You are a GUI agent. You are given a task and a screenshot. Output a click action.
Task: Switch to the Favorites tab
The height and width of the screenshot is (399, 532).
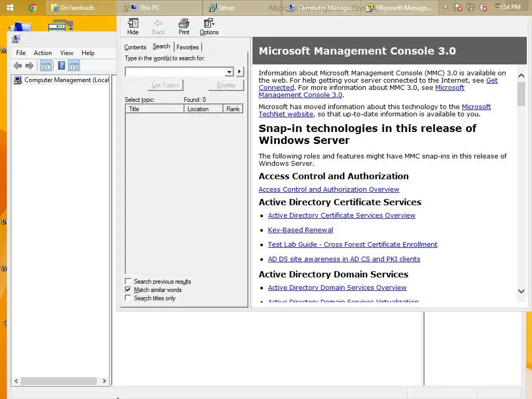click(x=188, y=47)
